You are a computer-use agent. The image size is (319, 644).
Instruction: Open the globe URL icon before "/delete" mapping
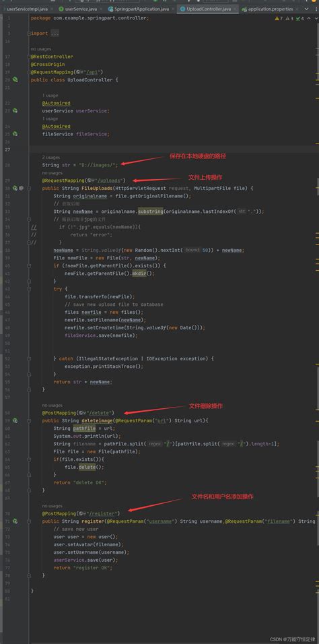pos(82,412)
